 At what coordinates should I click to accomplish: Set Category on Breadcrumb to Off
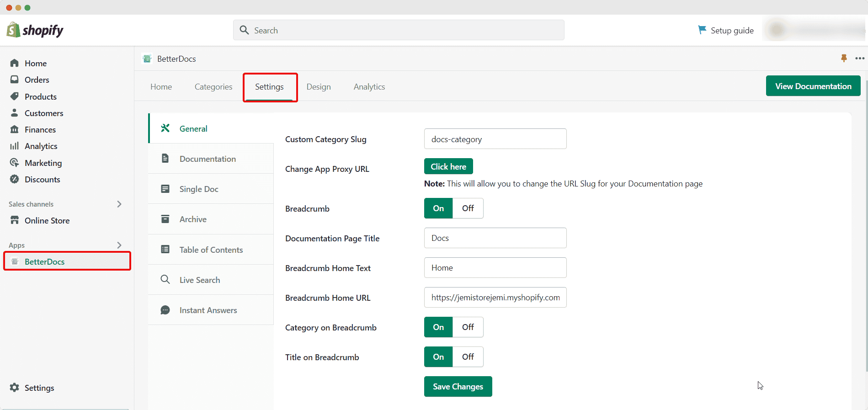click(x=468, y=327)
